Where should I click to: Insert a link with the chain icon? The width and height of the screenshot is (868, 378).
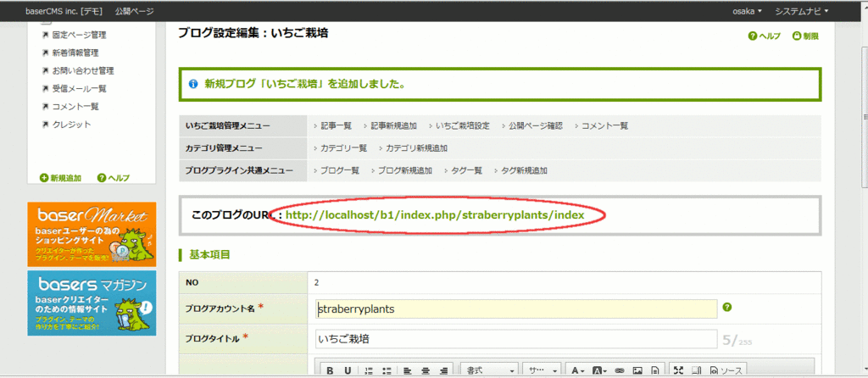[x=620, y=371]
